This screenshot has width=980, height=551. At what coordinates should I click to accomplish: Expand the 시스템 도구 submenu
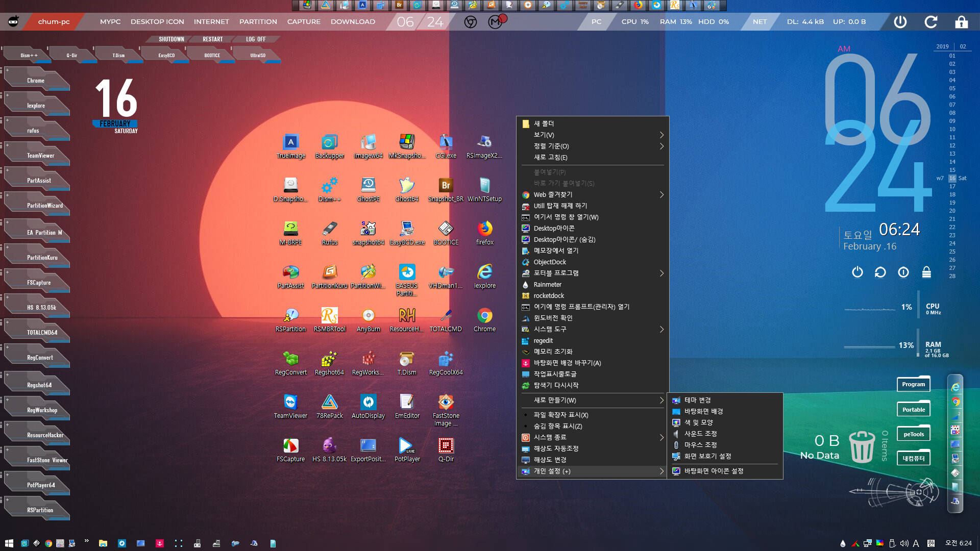coord(592,329)
